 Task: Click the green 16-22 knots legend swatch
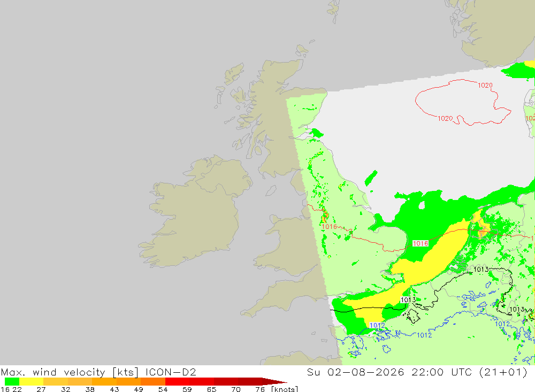click(x=12, y=381)
